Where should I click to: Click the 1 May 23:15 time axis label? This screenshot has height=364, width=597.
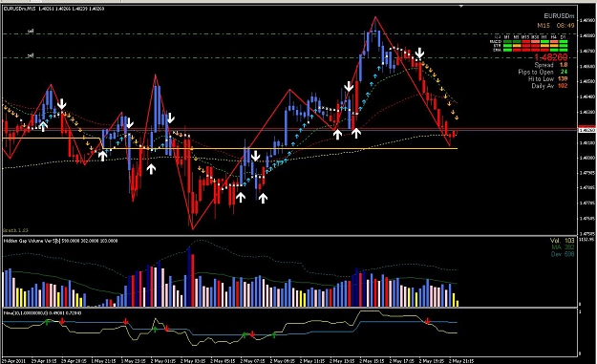pyautogui.click(x=134, y=360)
